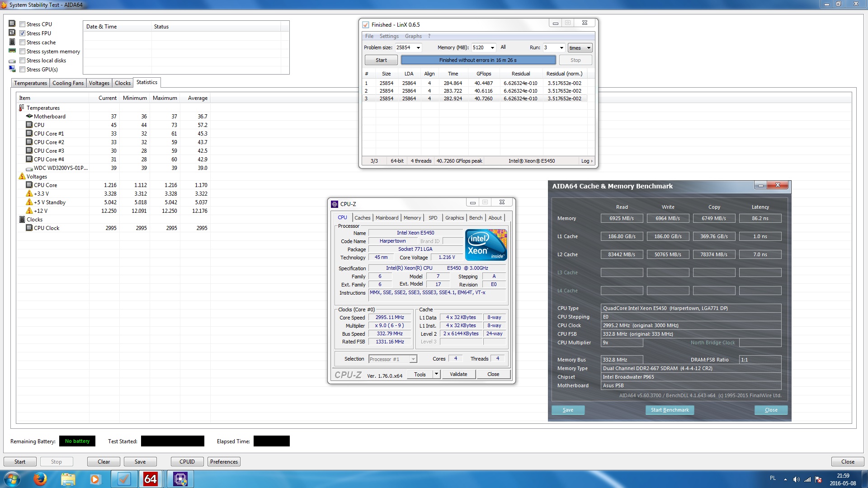This screenshot has height=488, width=868.
Task: Switch to the Temperatures tab
Action: pos(30,83)
